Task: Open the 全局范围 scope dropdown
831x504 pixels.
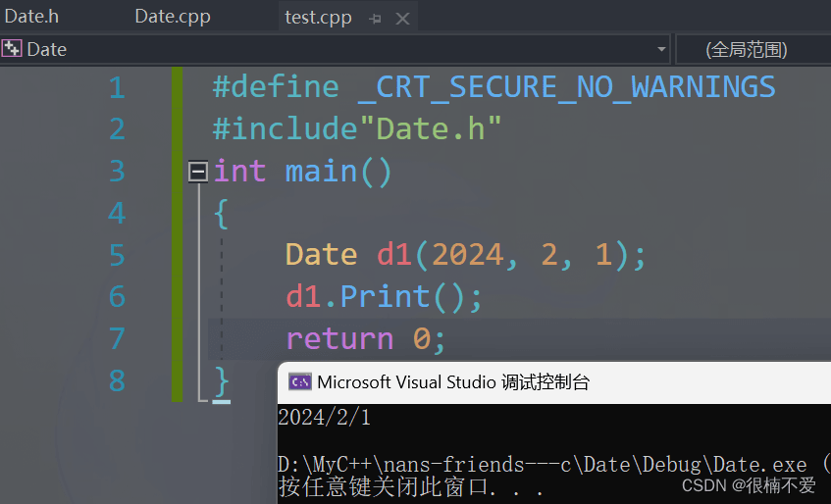Action: tap(753, 49)
